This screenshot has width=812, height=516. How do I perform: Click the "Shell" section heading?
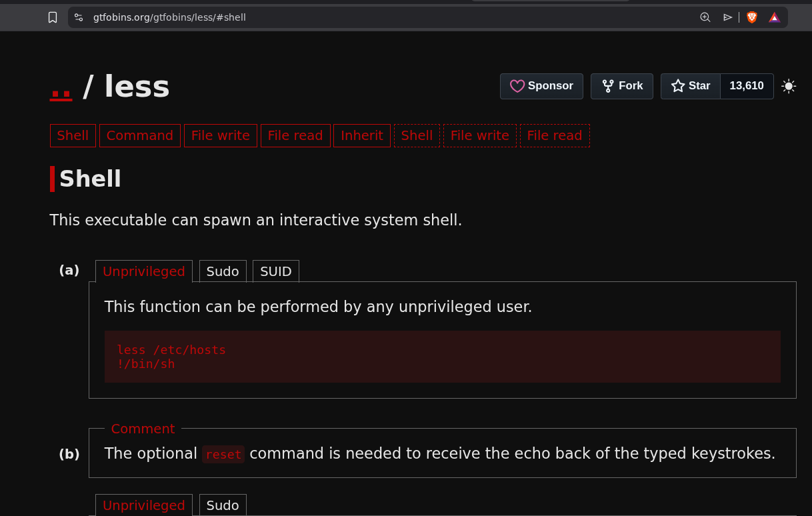click(x=90, y=179)
